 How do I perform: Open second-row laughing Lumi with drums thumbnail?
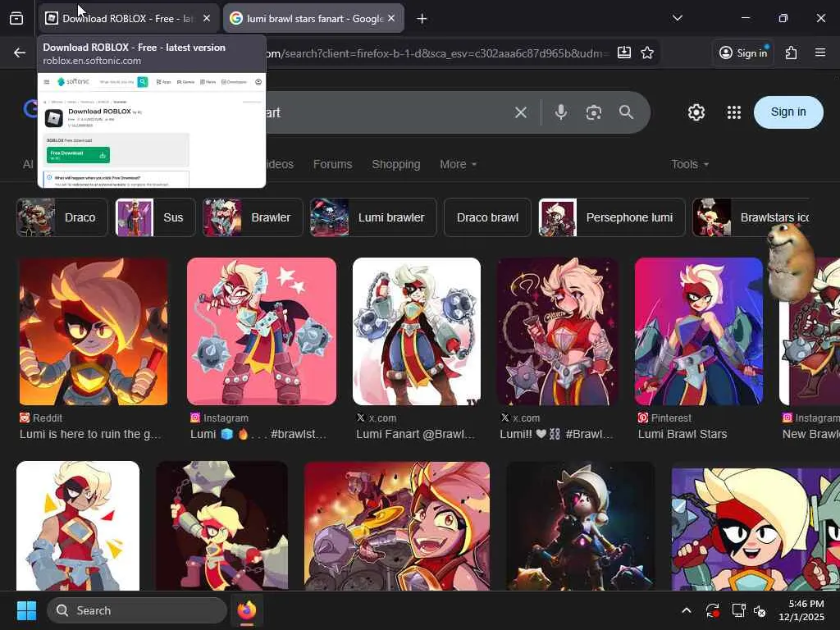397,526
